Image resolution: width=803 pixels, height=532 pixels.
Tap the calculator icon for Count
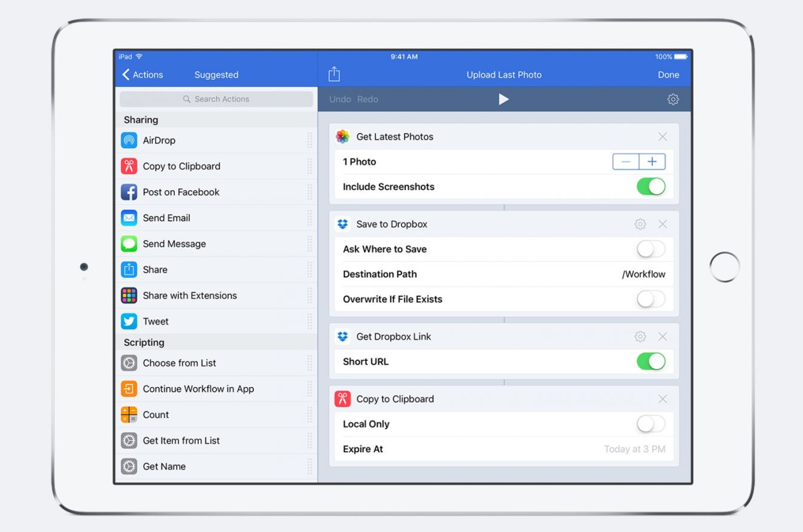click(129, 415)
